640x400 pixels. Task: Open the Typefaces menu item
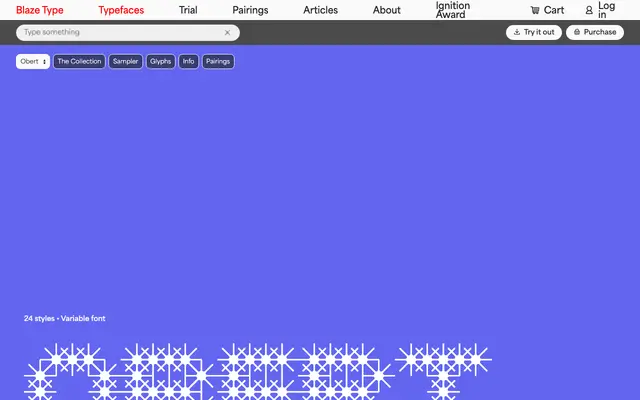click(121, 10)
